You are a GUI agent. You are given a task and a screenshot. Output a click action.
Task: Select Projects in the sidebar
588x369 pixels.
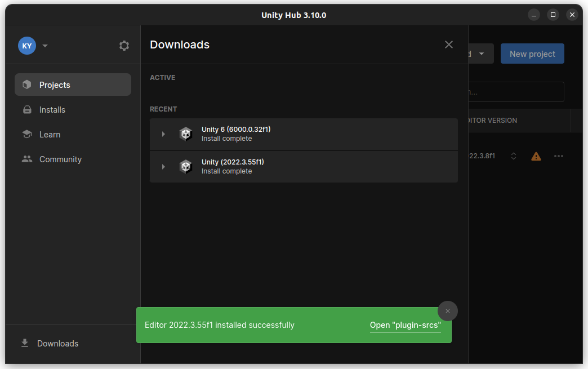click(x=73, y=85)
